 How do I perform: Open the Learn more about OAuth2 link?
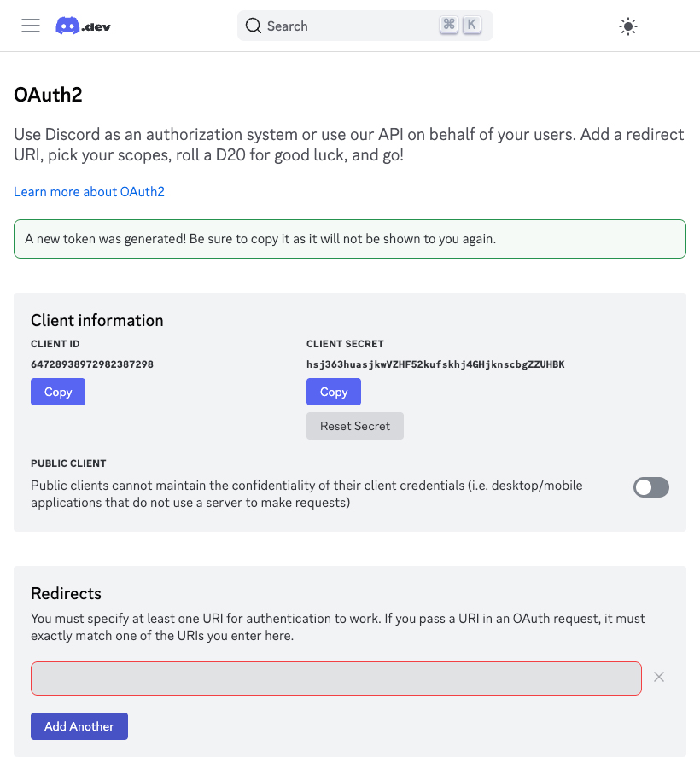(x=89, y=192)
